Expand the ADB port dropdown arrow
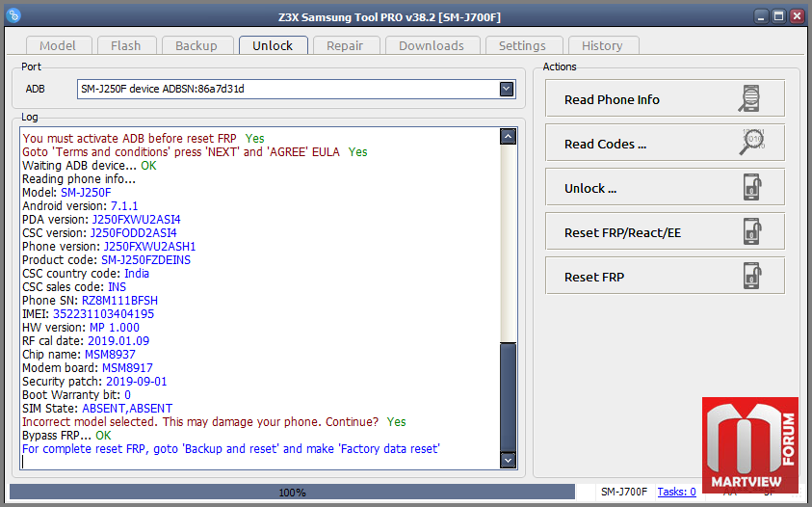Screen dimensions: 812x507 (x=507, y=90)
